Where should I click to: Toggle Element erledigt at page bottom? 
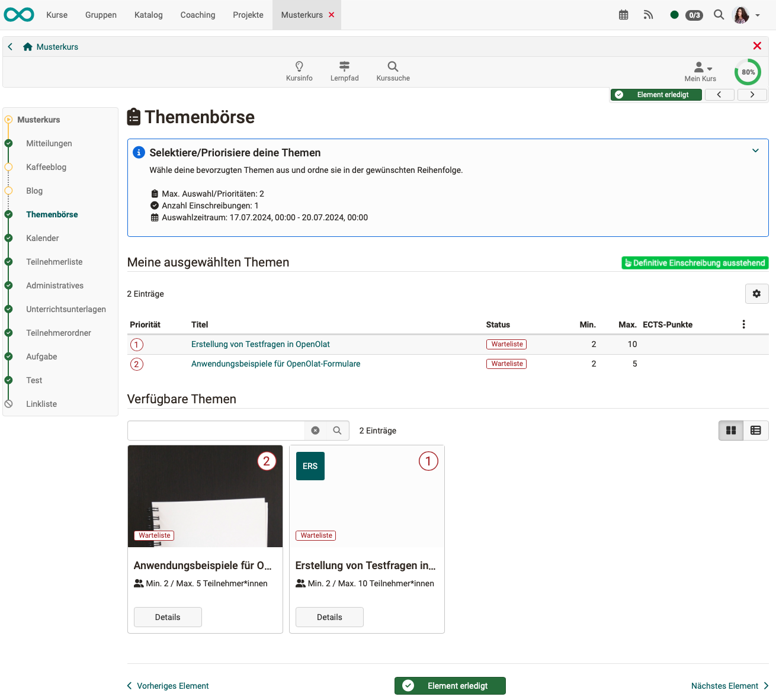(x=450, y=686)
